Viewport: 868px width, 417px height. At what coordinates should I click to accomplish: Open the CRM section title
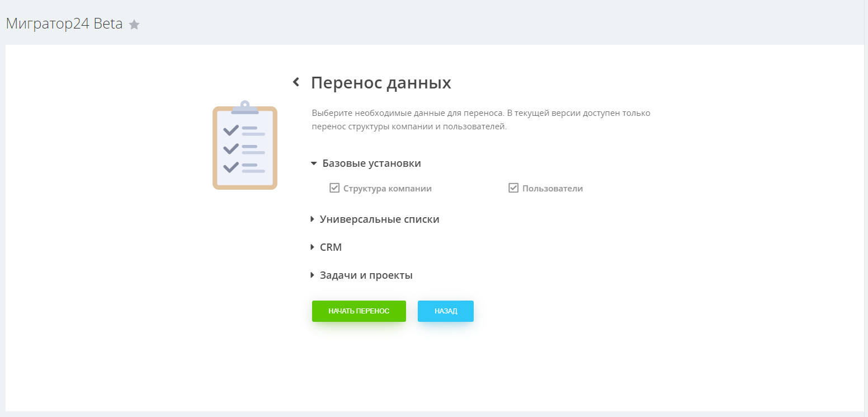(x=331, y=247)
